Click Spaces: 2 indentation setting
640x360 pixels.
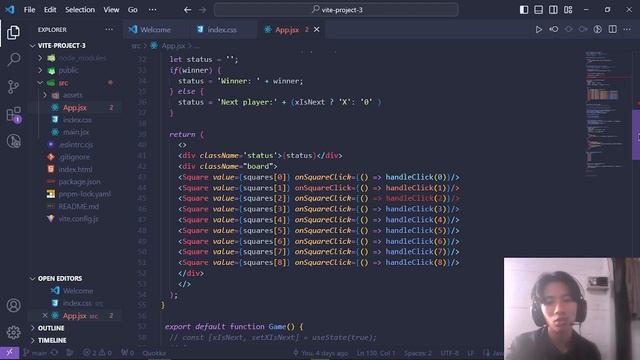[x=418, y=353]
